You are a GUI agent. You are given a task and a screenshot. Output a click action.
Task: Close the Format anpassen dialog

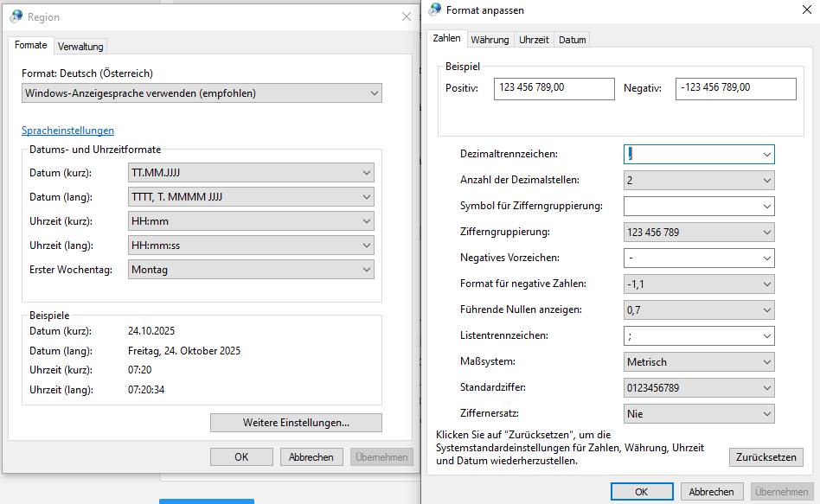point(805,10)
